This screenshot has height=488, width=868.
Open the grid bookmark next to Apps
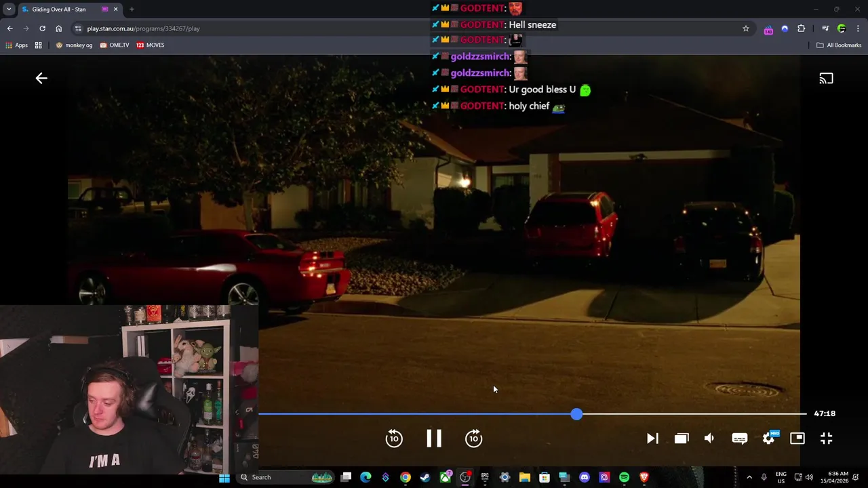point(39,45)
